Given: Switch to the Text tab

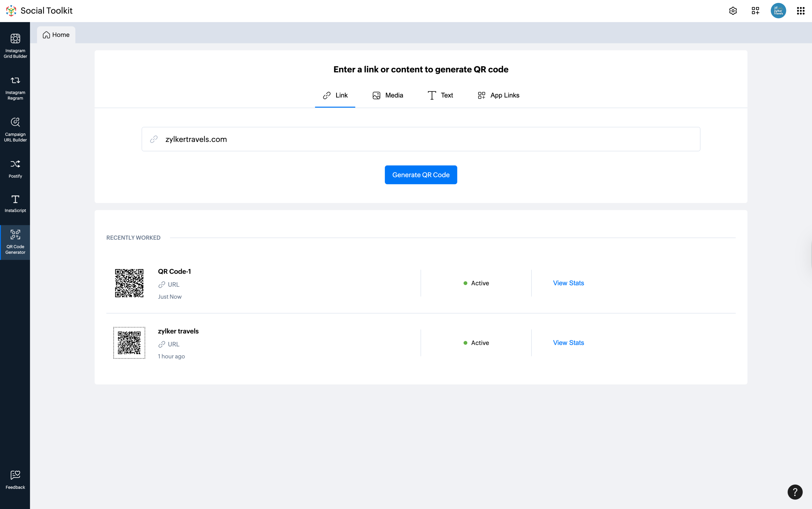Looking at the screenshot, I should tap(440, 95).
